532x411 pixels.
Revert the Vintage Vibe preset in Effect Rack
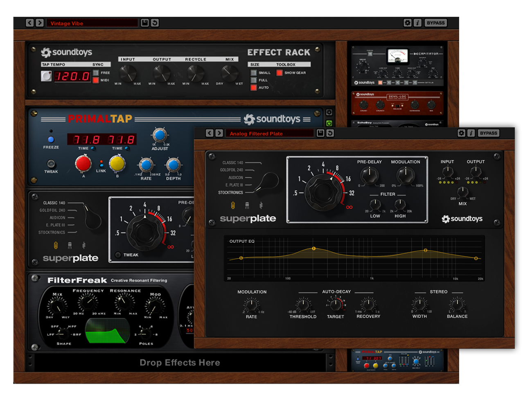(x=155, y=23)
